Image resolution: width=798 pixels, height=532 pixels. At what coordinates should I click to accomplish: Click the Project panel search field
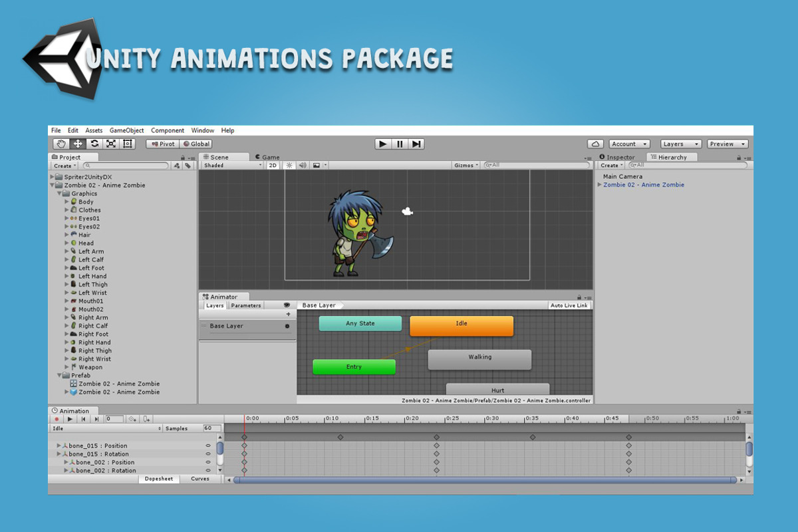pyautogui.click(x=126, y=166)
